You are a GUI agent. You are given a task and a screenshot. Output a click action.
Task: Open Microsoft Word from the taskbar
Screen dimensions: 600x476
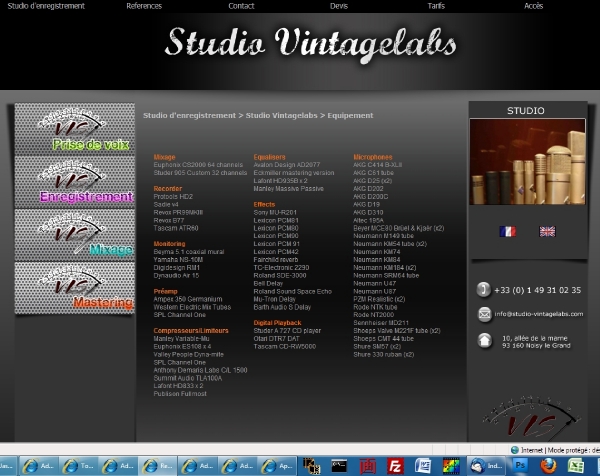point(423,466)
